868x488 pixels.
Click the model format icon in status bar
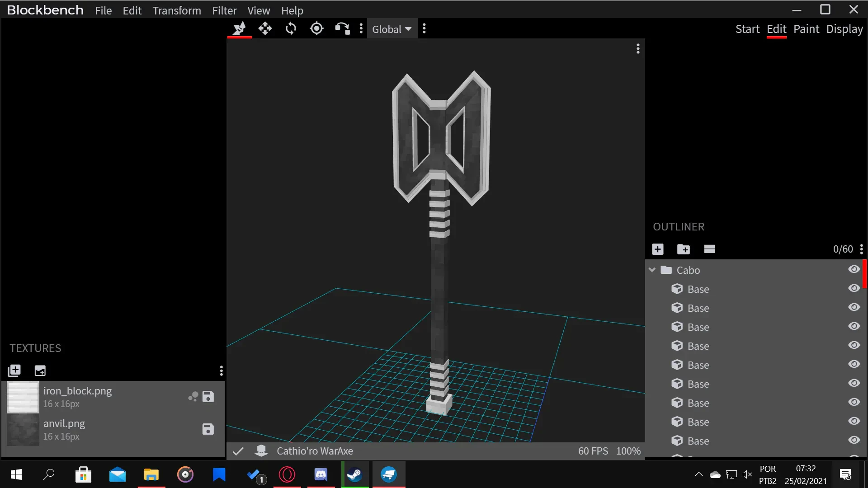tap(261, 450)
